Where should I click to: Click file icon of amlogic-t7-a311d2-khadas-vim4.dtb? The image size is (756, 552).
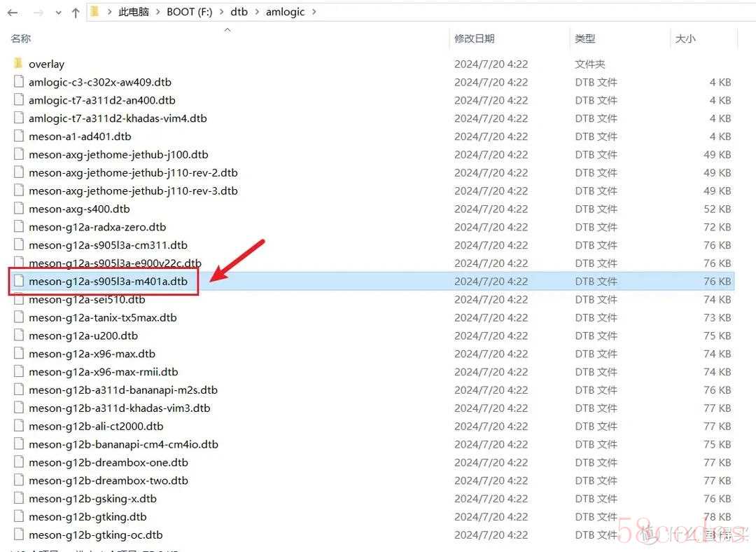(18, 118)
